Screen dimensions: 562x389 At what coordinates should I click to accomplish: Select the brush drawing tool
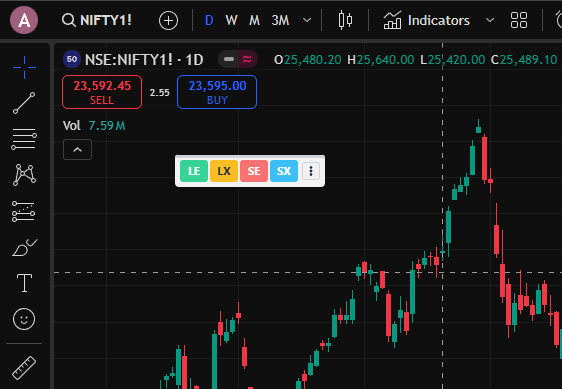coord(24,247)
